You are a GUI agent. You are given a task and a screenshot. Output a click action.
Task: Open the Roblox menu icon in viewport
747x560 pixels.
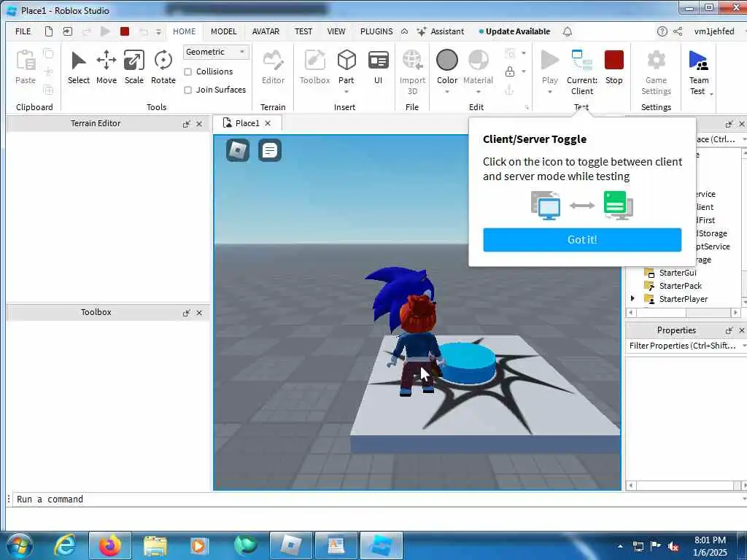click(x=238, y=150)
